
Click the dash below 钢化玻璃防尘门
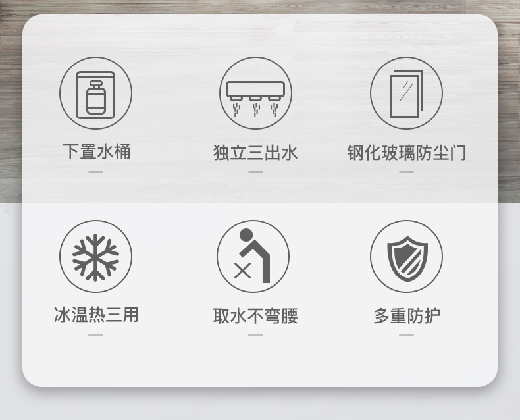[406, 172]
